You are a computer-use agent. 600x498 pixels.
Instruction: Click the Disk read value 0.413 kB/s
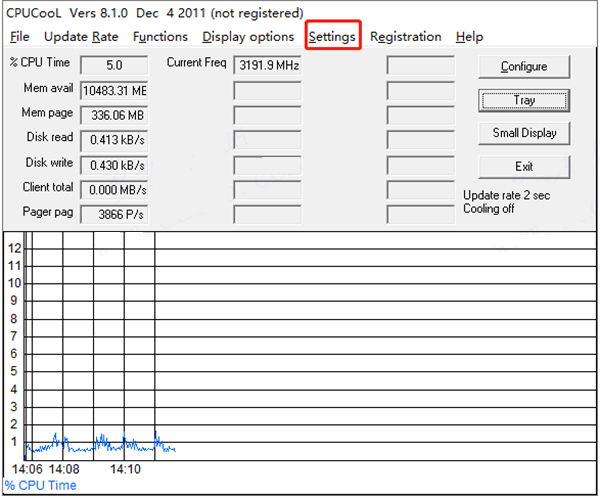(x=114, y=140)
